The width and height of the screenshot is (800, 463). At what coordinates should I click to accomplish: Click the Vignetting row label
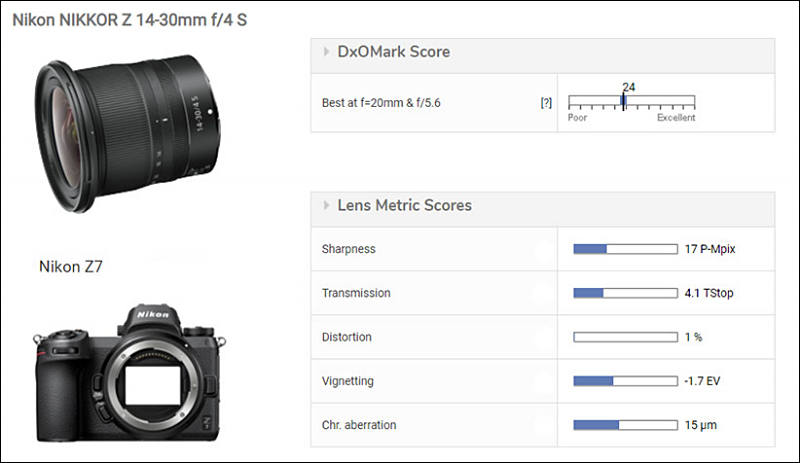(x=347, y=381)
